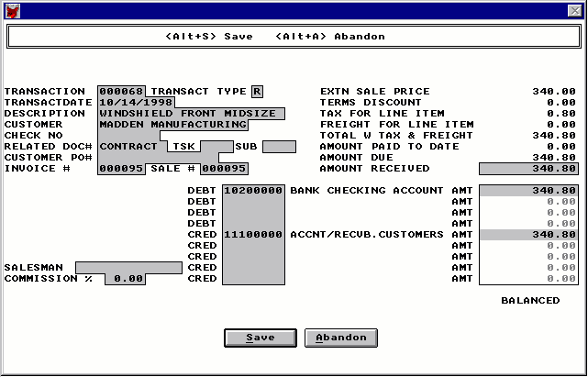Click the Abandon button

(x=341, y=338)
